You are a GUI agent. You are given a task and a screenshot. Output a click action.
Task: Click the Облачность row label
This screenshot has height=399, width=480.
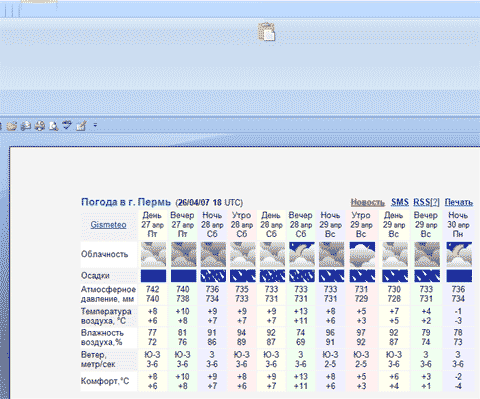(105, 254)
